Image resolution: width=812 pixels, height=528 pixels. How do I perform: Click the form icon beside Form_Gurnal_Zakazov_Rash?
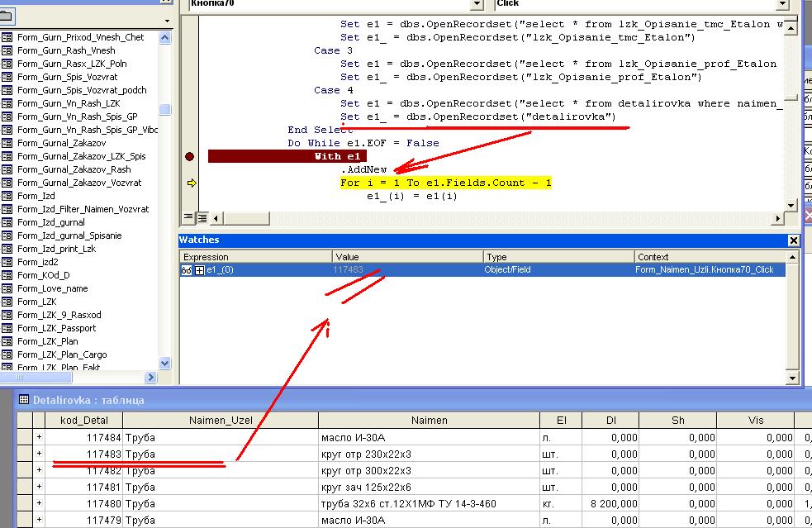pos(7,169)
